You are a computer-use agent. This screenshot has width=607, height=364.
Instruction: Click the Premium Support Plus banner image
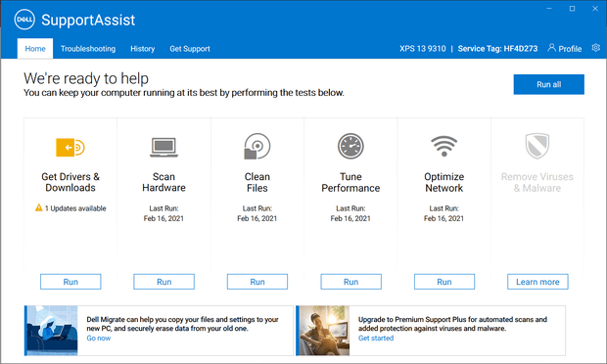323,331
